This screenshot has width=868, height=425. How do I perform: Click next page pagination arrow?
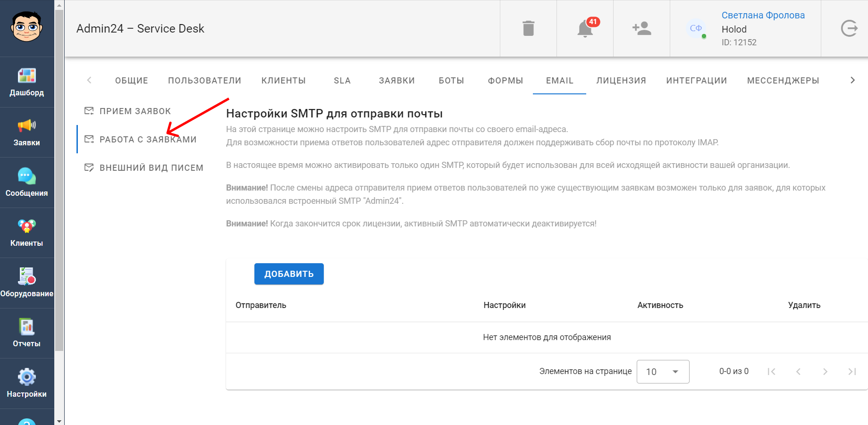[x=825, y=372]
